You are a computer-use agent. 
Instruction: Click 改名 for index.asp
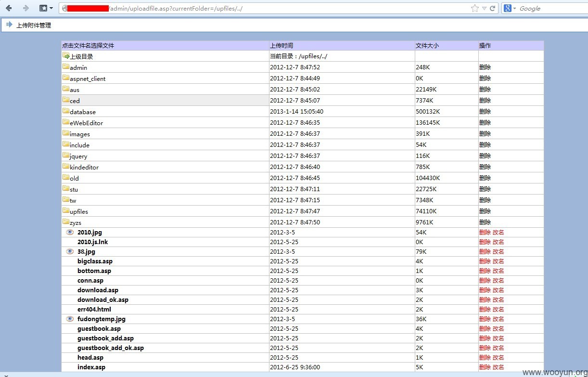pyautogui.click(x=499, y=367)
